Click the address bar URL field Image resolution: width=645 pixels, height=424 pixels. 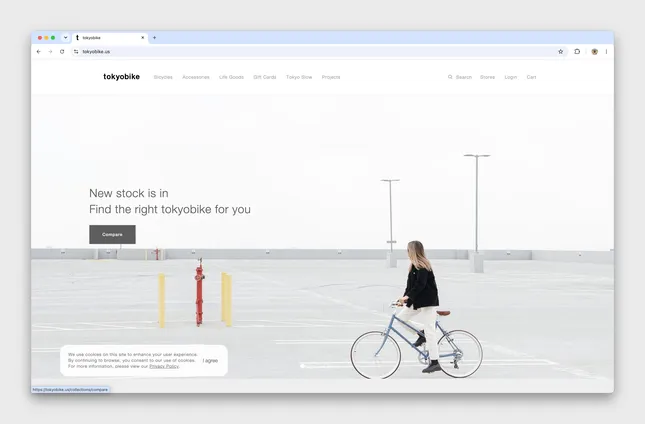(317, 52)
